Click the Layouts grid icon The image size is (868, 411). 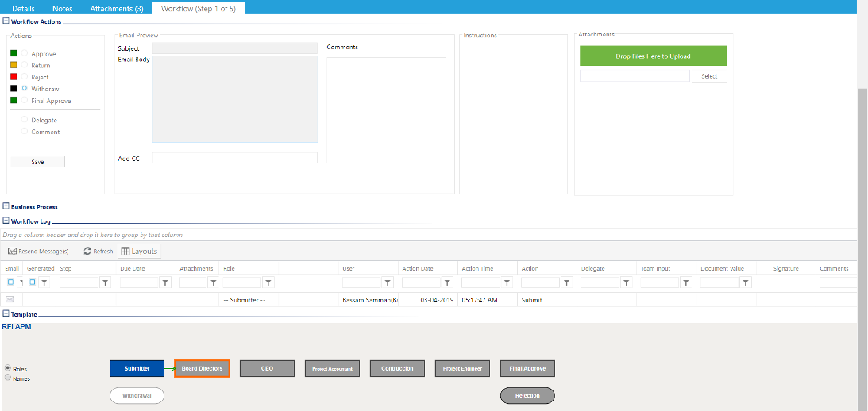(x=125, y=252)
